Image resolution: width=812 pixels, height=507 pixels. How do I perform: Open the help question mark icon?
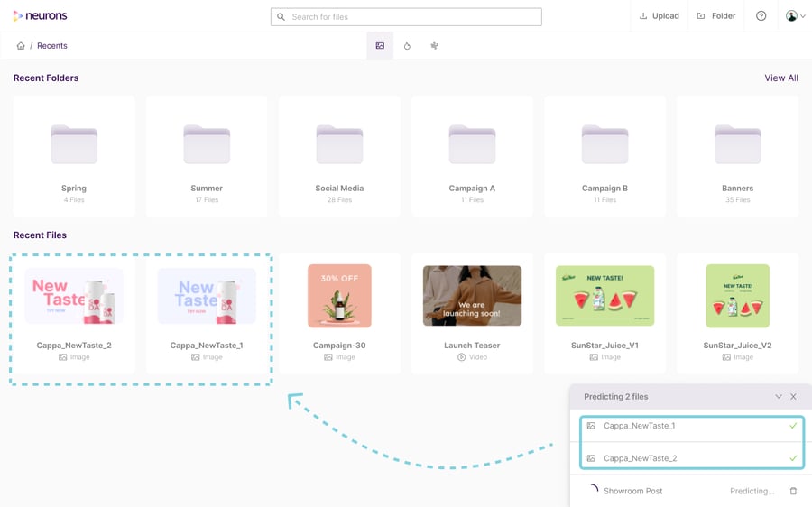click(761, 16)
